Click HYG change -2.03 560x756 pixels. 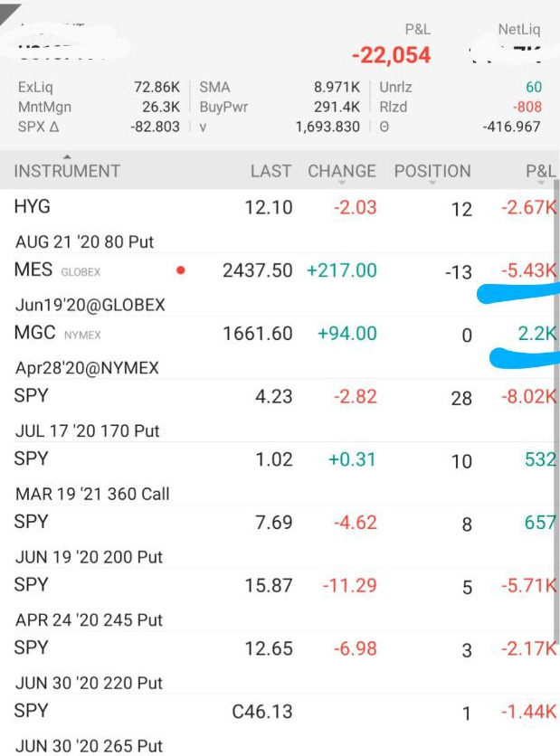355,208
